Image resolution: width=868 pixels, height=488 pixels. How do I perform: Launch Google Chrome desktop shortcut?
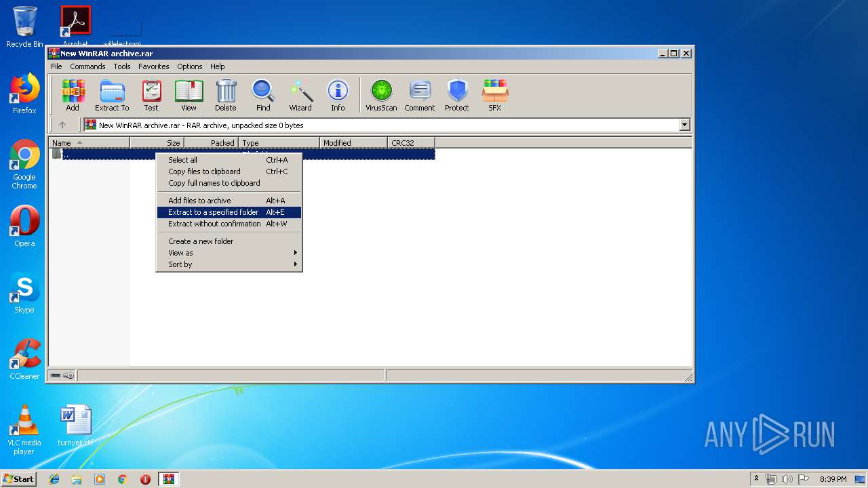(24, 165)
